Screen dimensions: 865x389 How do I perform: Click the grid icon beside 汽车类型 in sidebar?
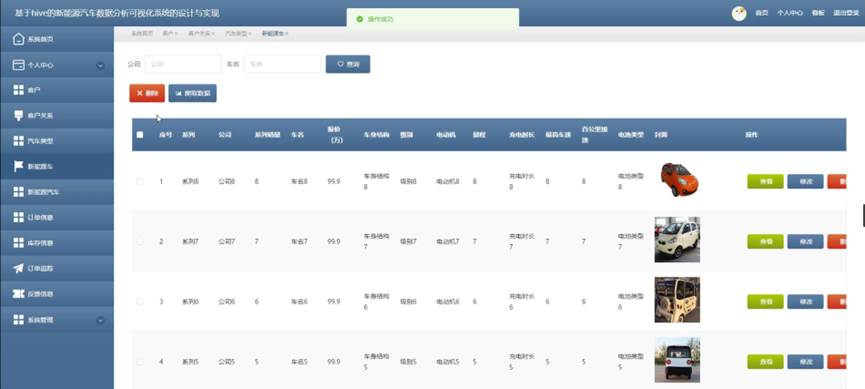pyautogui.click(x=19, y=141)
